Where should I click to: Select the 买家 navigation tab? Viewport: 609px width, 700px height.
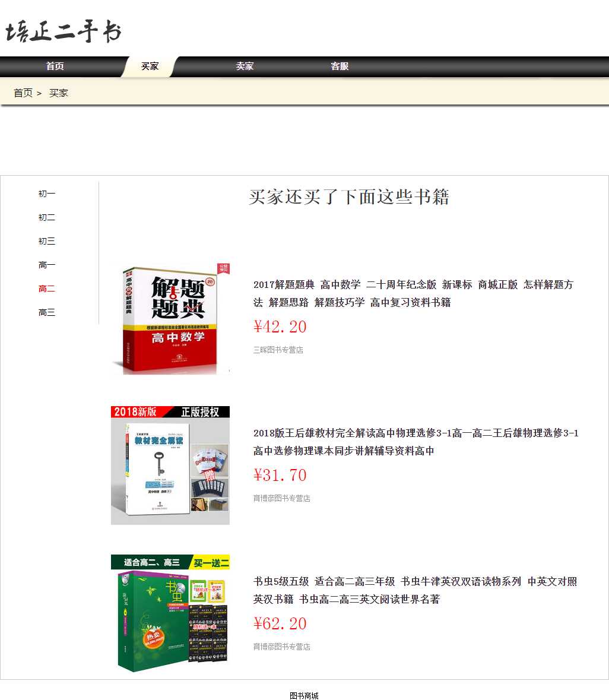(150, 66)
